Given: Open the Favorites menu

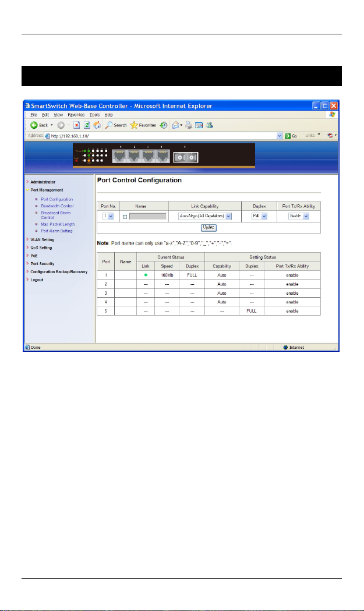Looking at the screenshot, I should click(x=76, y=115).
